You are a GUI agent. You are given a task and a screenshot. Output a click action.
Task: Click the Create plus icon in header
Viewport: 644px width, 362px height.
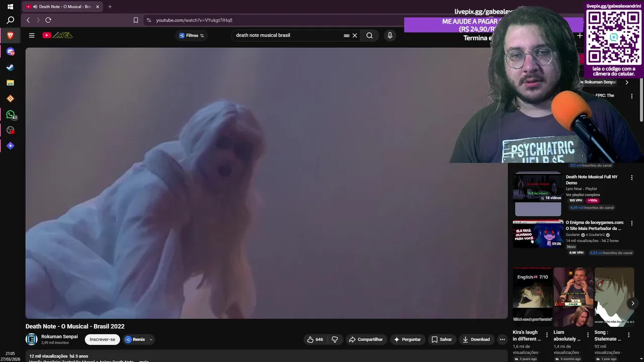580,35
